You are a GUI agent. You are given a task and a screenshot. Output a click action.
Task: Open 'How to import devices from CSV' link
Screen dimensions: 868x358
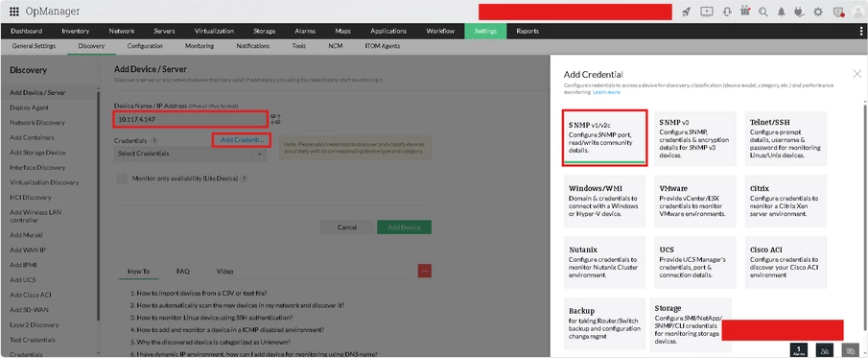[x=202, y=293]
